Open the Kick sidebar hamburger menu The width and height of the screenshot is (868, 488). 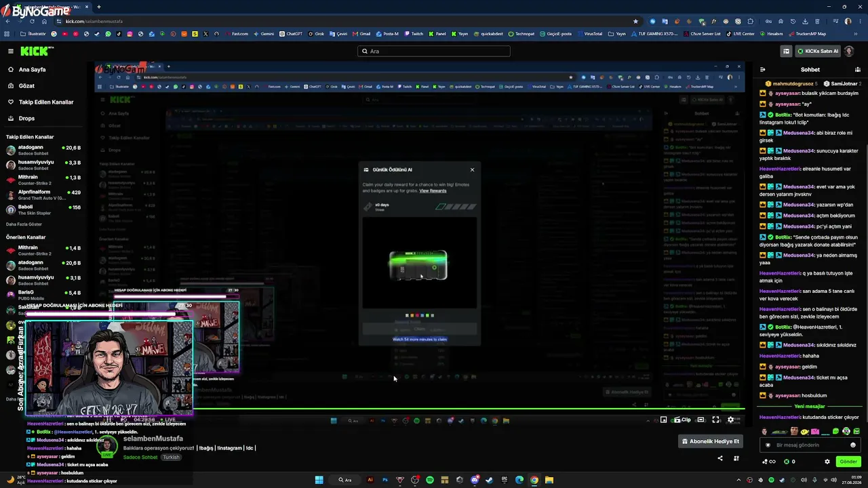coord(10,51)
